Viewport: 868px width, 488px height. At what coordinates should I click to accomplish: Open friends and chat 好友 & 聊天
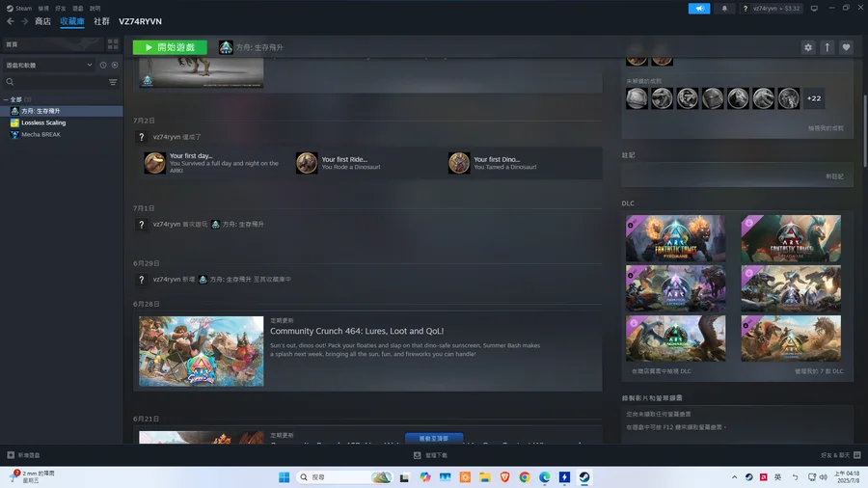coord(840,455)
